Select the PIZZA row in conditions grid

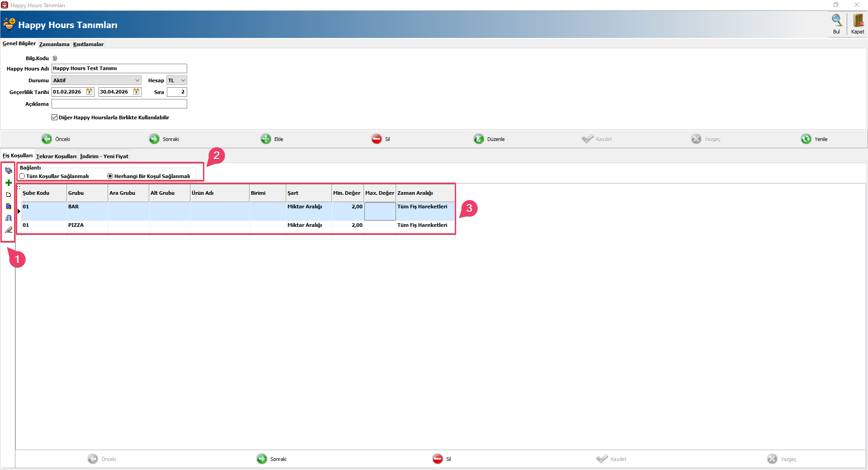click(x=76, y=226)
